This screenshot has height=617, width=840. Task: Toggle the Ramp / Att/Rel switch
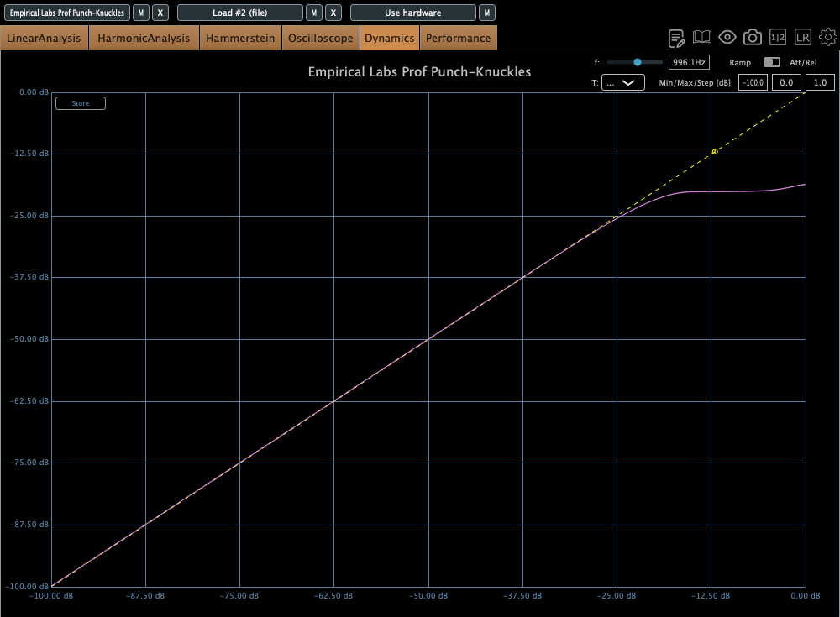tap(771, 63)
